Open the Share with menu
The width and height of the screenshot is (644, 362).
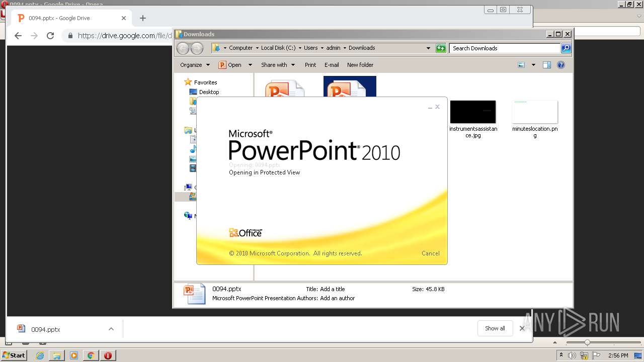278,65
